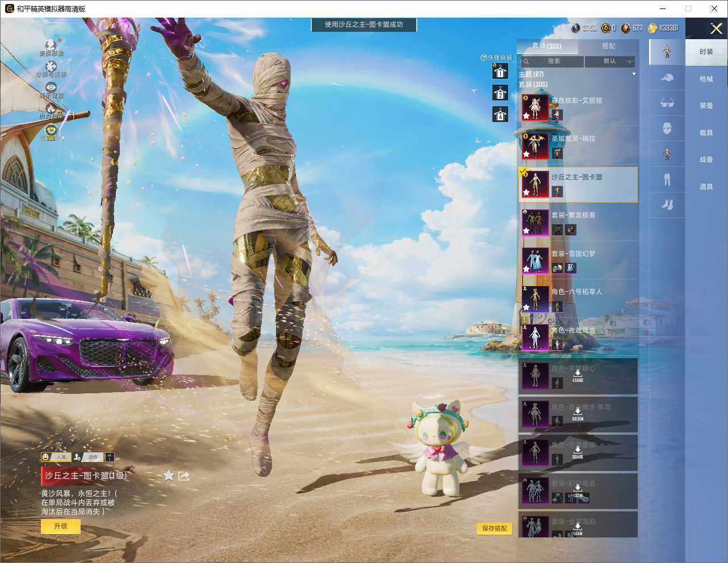
Task: Select the pants category icon
Action: (x=667, y=179)
